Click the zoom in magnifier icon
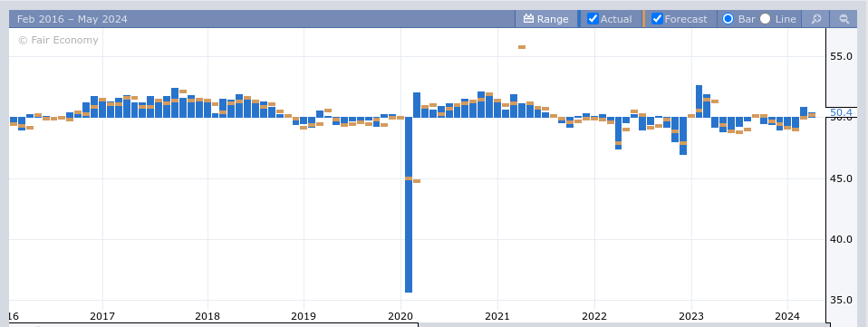The height and width of the screenshot is (327, 868). (816, 19)
